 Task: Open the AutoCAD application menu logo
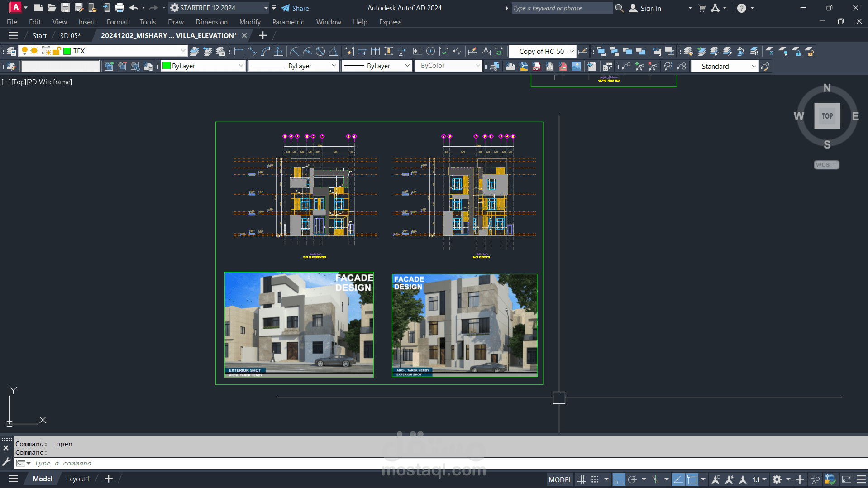pyautogui.click(x=15, y=8)
